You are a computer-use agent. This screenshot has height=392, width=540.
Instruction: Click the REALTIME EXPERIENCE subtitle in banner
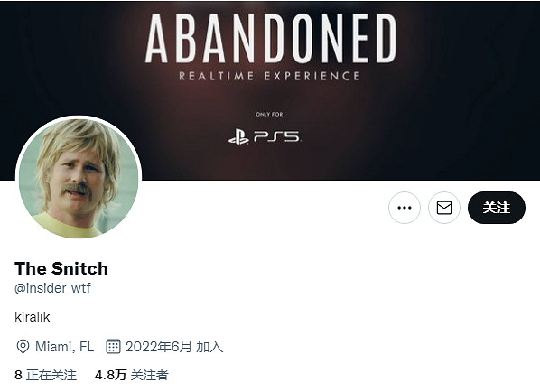270,76
